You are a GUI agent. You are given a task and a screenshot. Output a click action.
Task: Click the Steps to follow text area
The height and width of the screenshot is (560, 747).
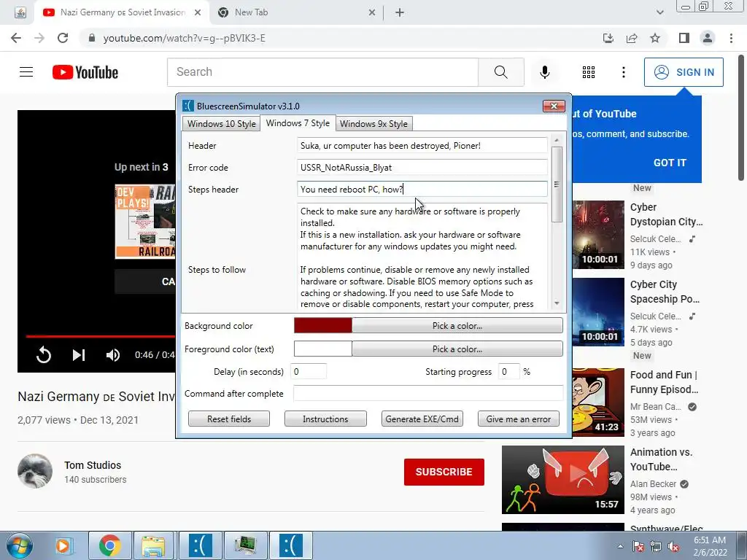[422, 257]
